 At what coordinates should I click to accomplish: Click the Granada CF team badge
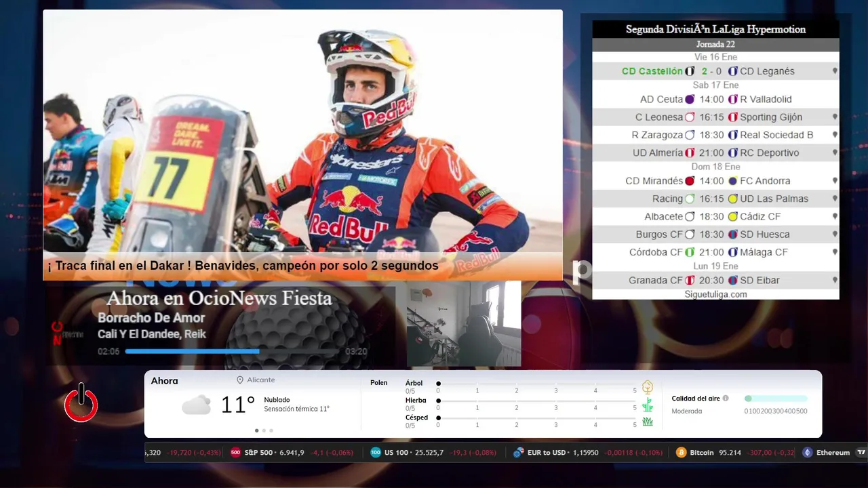pos(690,280)
